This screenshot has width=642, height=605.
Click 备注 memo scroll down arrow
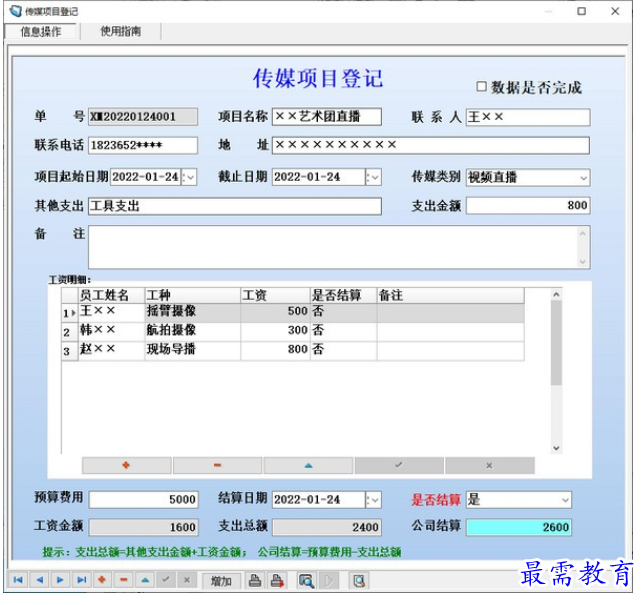pyautogui.click(x=583, y=262)
